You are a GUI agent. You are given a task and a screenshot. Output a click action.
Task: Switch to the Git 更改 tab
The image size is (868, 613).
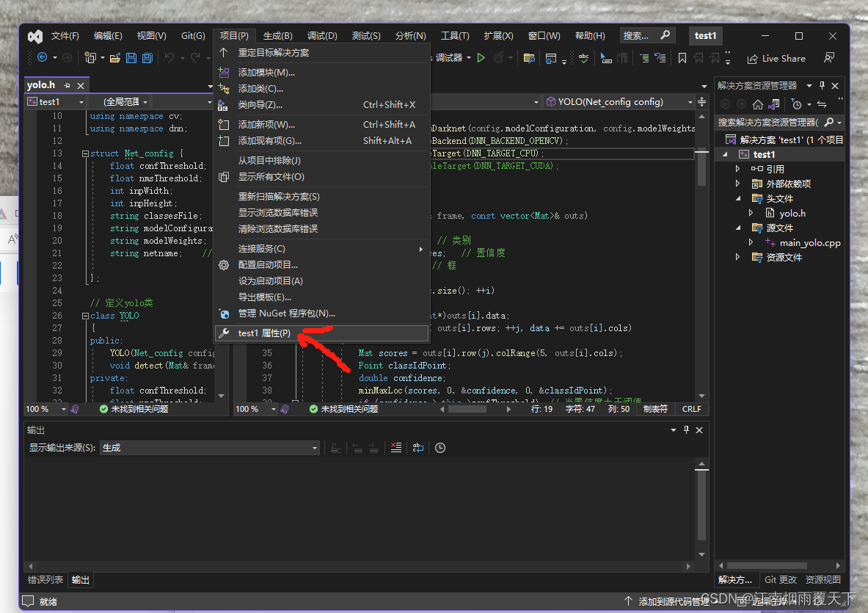point(781,580)
